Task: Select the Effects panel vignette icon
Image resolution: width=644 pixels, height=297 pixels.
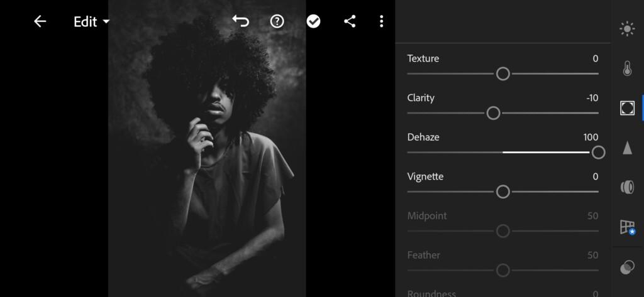Action: coord(627,107)
